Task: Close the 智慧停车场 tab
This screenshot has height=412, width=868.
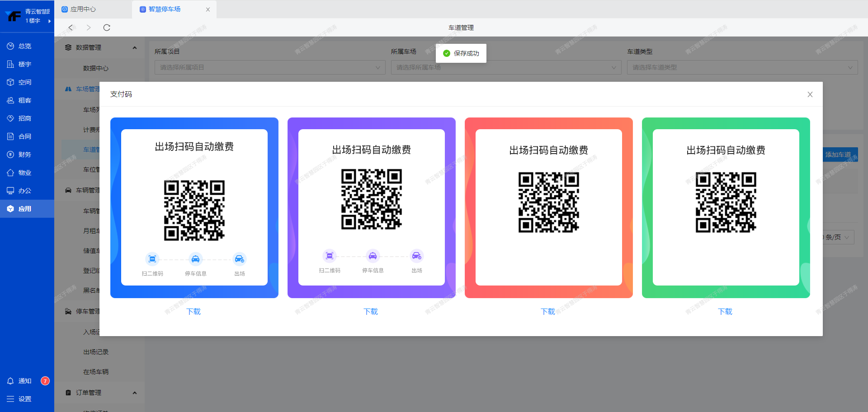Action: click(208, 9)
